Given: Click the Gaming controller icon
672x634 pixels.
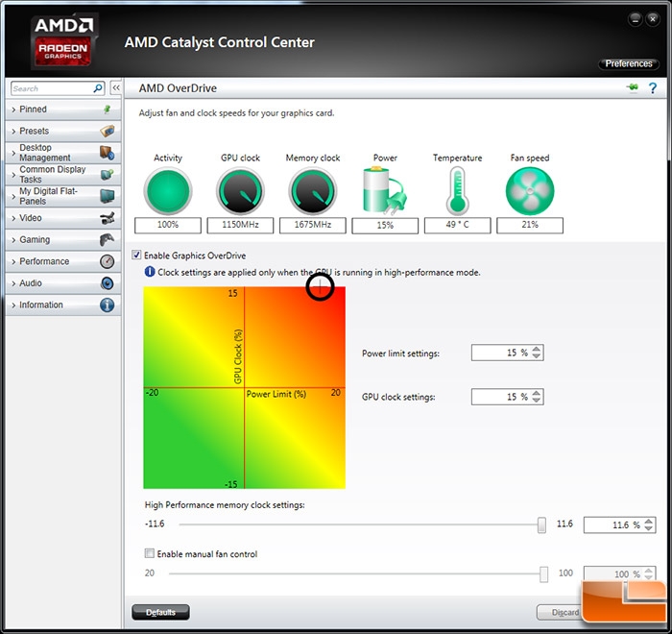Looking at the screenshot, I should [x=108, y=239].
